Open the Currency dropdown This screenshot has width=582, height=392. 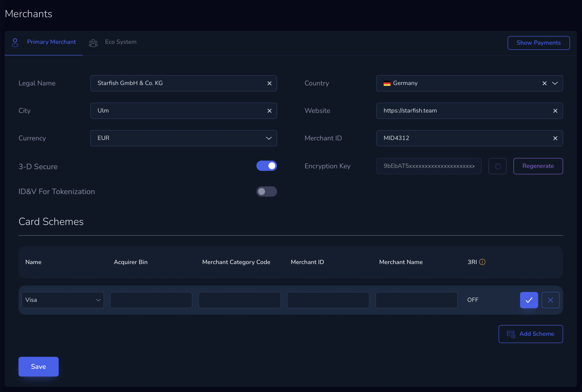click(x=269, y=138)
